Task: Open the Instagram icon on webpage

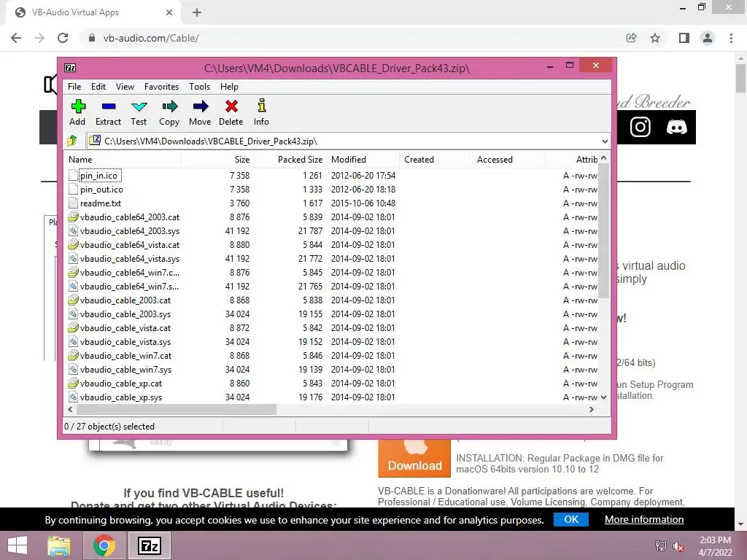Action: click(x=640, y=127)
